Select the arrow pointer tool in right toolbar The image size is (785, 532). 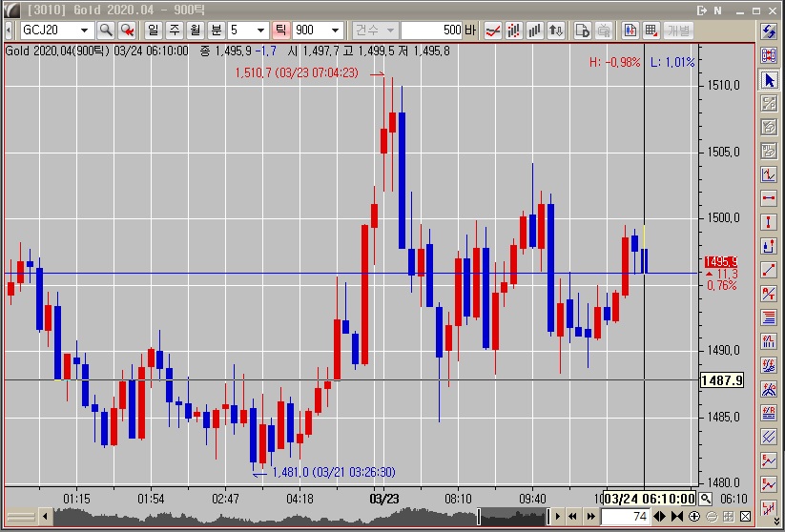tap(768, 80)
